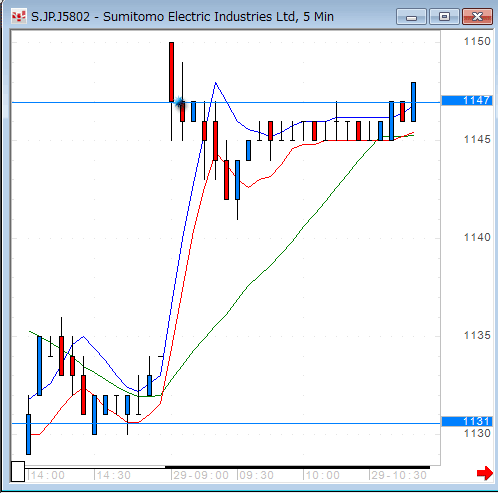Click the 14:30 time axis marker
This screenshot has width=498, height=493.
click(112, 475)
